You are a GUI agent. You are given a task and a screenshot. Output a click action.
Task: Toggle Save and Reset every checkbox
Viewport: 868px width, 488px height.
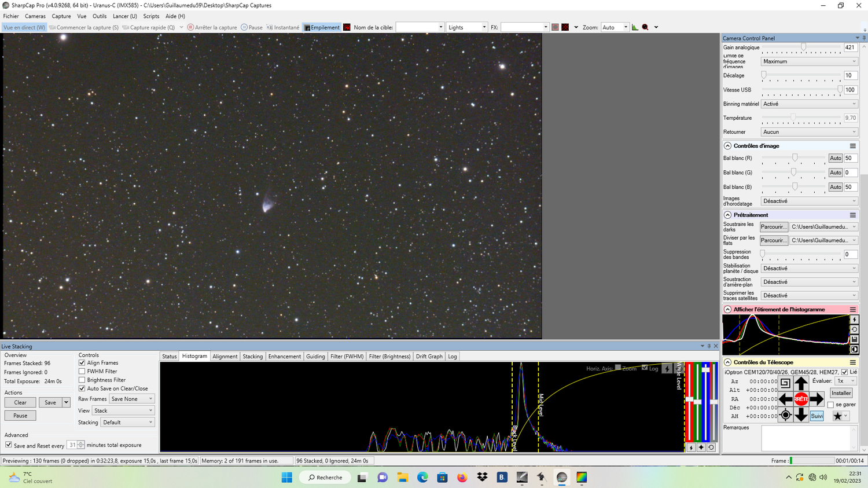click(x=9, y=445)
